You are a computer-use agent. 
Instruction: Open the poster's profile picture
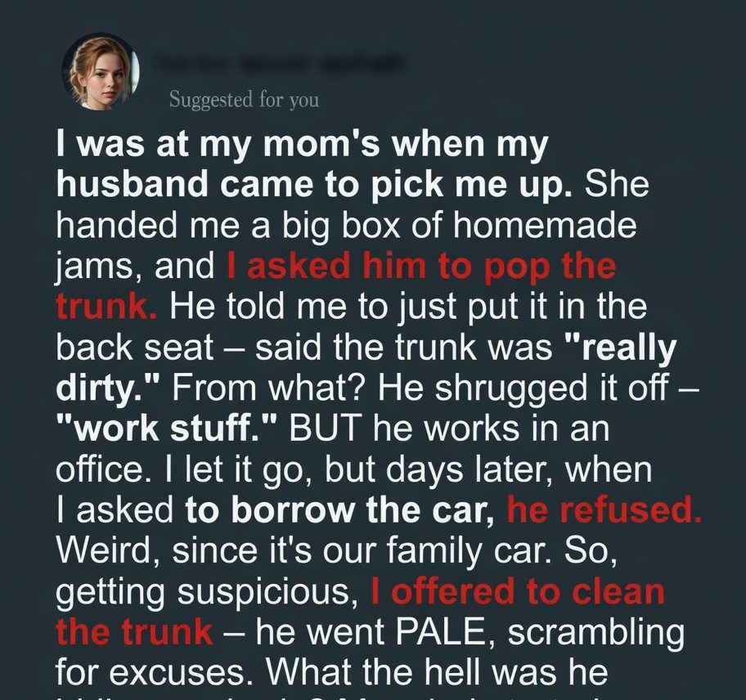pyautogui.click(x=101, y=72)
